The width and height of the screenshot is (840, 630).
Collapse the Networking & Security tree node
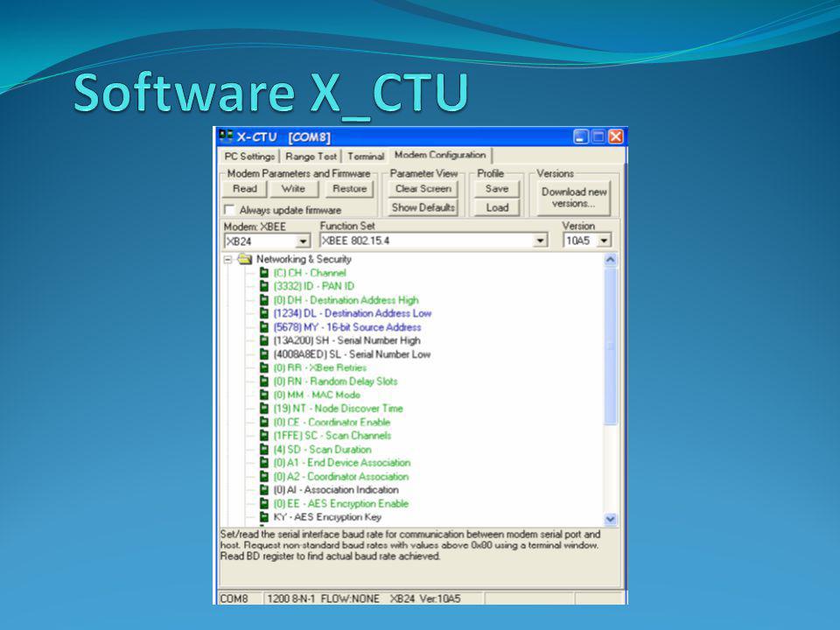228,259
